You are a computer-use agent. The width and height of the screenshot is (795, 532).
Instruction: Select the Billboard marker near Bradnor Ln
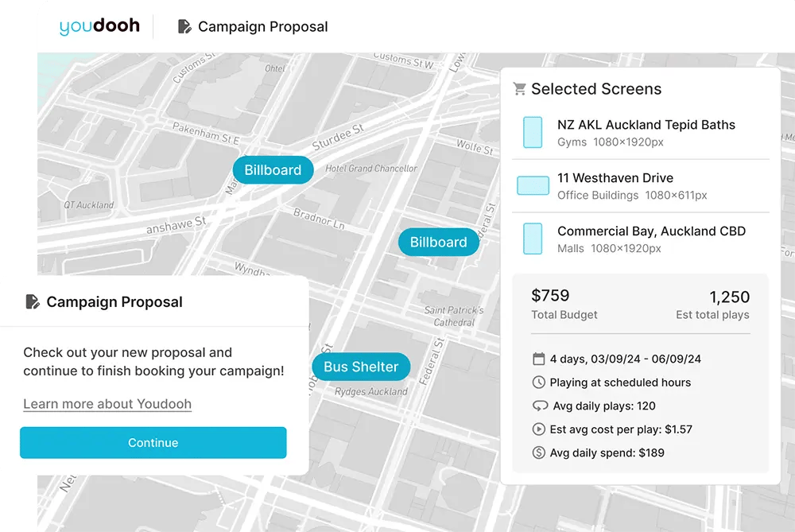point(438,243)
